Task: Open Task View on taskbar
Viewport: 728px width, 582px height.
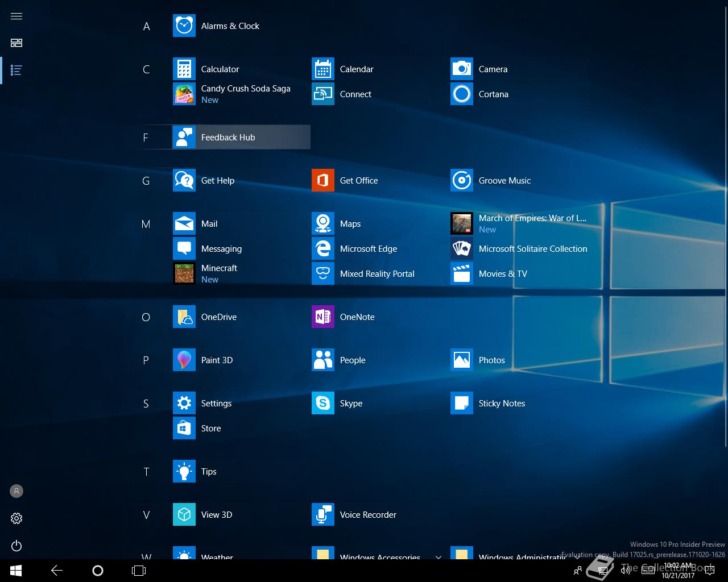Action: point(139,571)
